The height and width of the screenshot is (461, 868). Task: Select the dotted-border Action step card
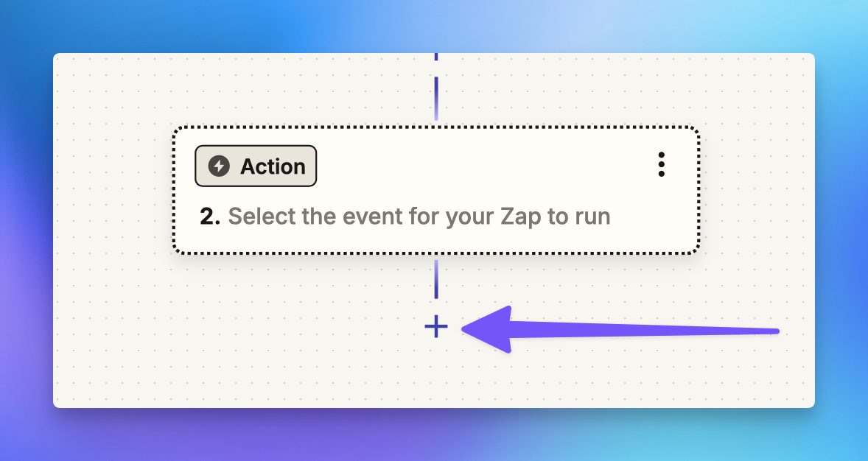click(436, 190)
